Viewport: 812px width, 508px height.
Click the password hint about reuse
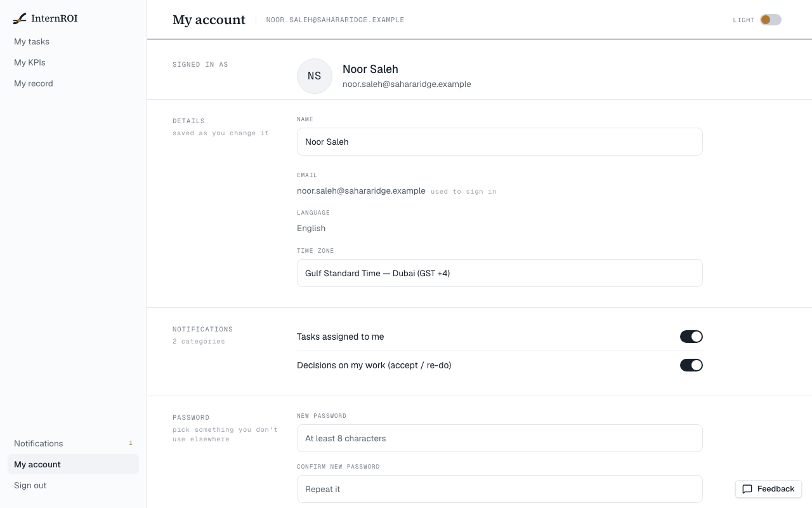point(225,434)
